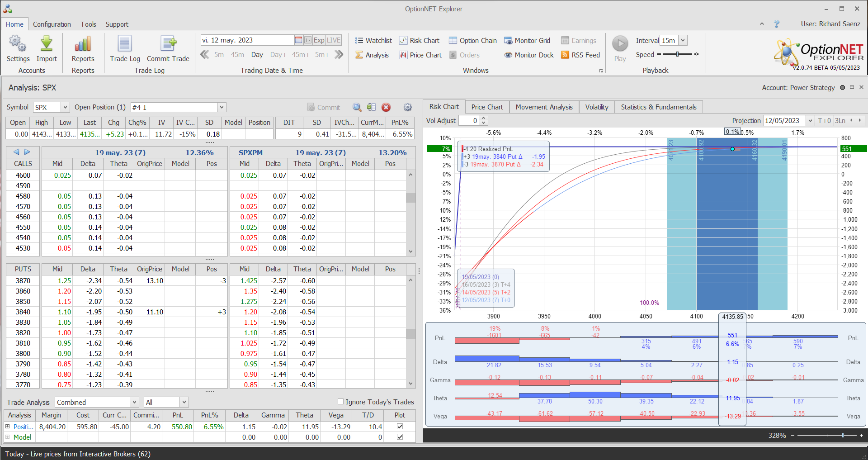Expand the Position row in Trade Analysis
Viewport: 868px width, 460px height.
pos(8,426)
